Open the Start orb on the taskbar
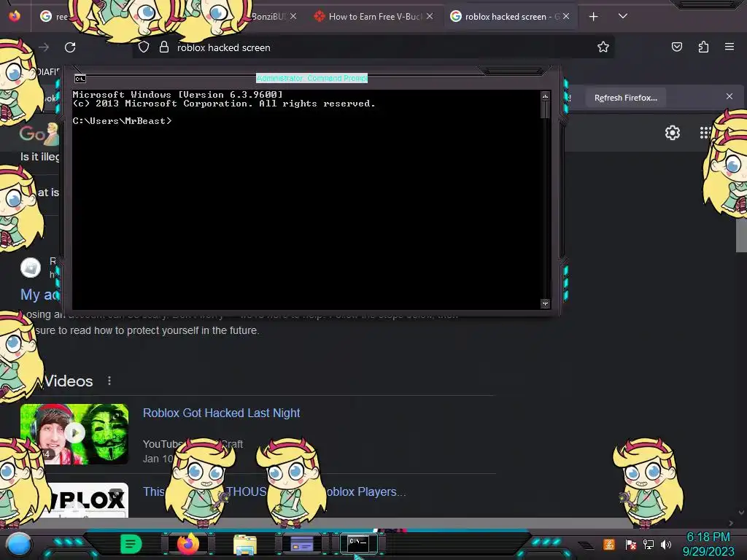This screenshot has height=560, width=747. tap(18, 544)
